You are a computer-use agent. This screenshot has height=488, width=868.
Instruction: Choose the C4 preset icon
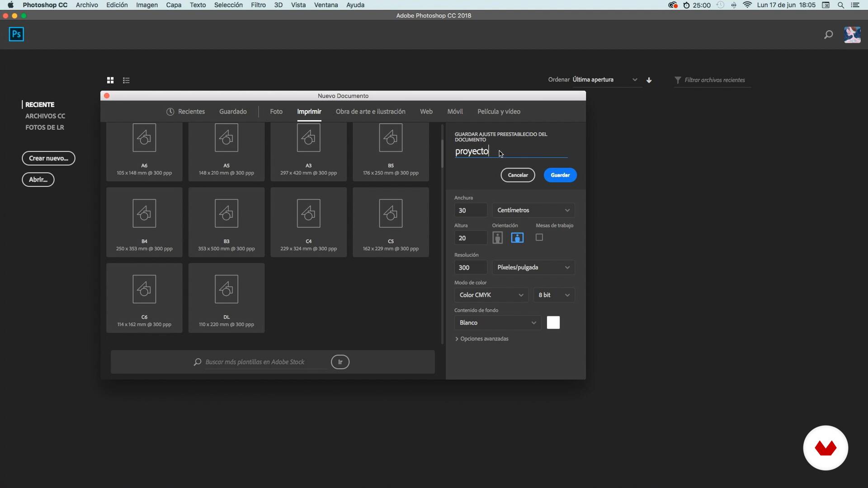click(309, 213)
